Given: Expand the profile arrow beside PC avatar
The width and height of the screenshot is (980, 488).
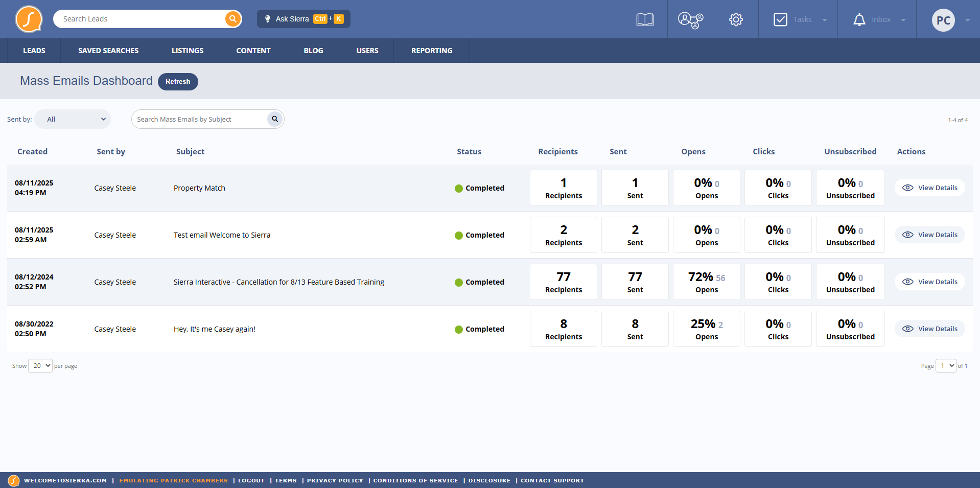Looking at the screenshot, I should (967, 20).
